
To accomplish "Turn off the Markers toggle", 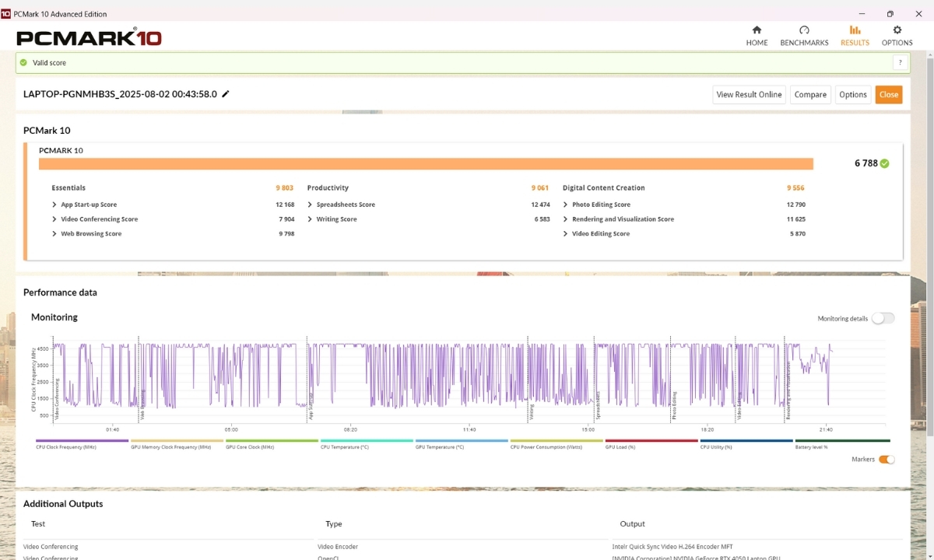I will pyautogui.click(x=887, y=460).
